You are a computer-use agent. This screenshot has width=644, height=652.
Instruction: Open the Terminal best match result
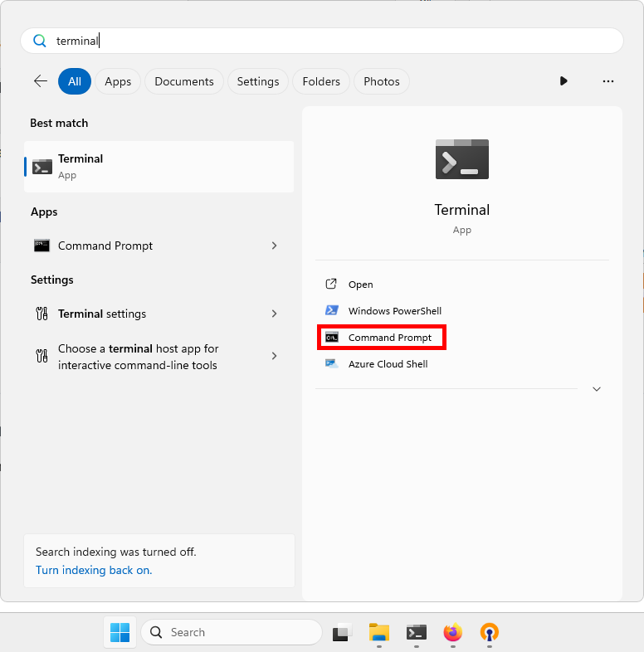coord(159,167)
